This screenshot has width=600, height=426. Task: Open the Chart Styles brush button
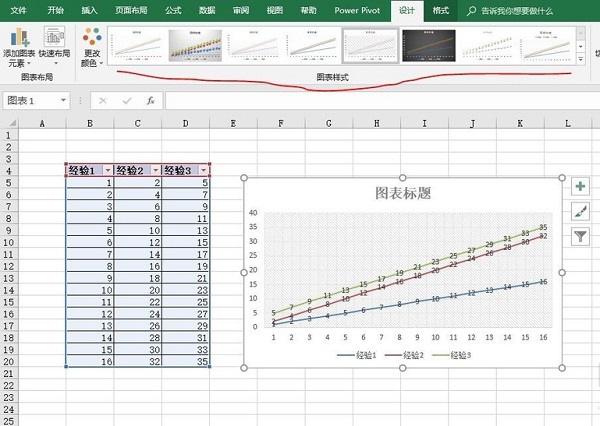tap(581, 211)
